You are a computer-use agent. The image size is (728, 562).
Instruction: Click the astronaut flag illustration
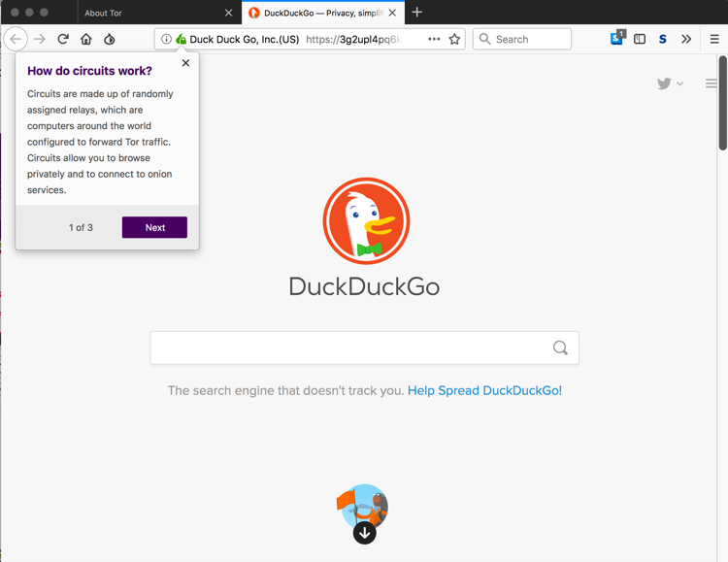coord(363,508)
